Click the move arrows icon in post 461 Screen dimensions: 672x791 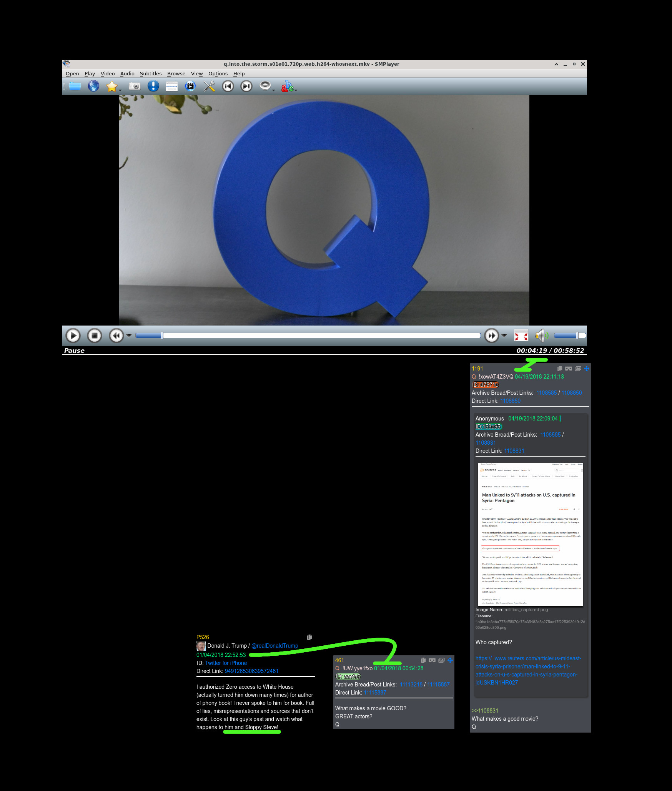tap(450, 660)
